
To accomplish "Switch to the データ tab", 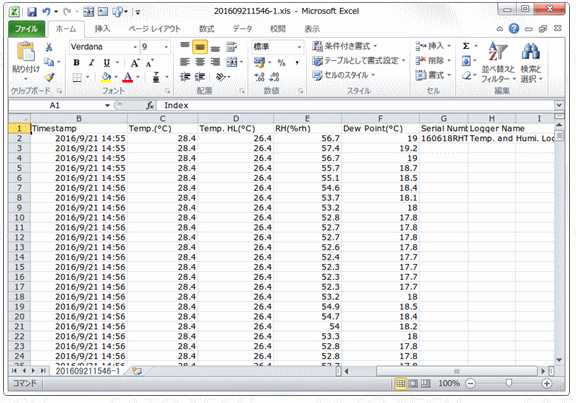I will tap(242, 29).
